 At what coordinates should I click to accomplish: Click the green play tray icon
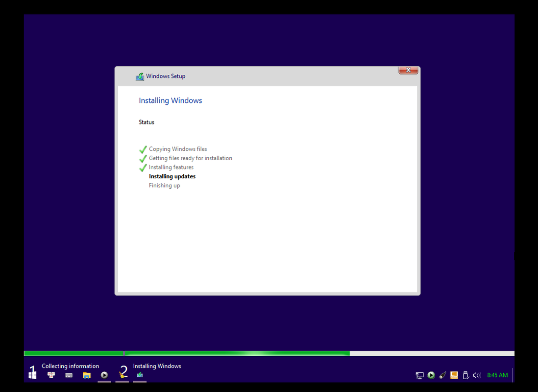click(431, 375)
